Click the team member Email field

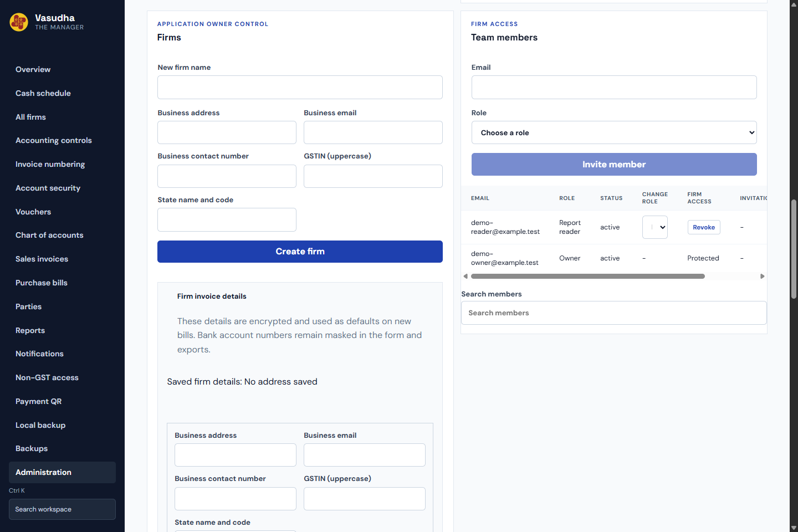614,87
